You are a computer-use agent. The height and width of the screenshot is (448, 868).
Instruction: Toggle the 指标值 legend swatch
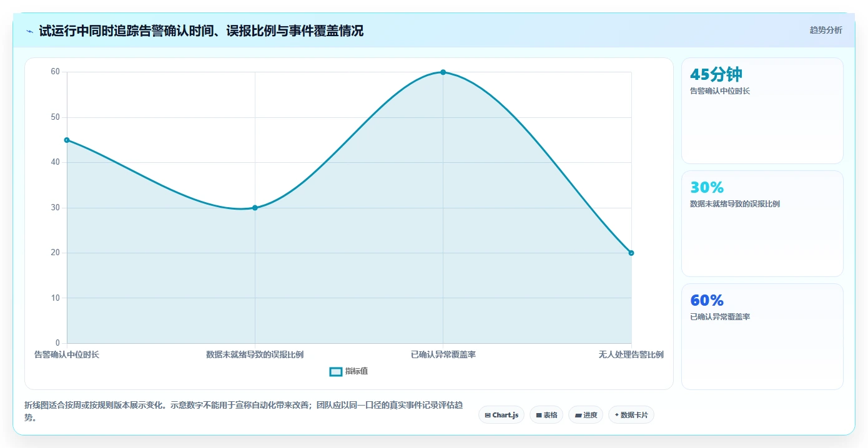[336, 371]
